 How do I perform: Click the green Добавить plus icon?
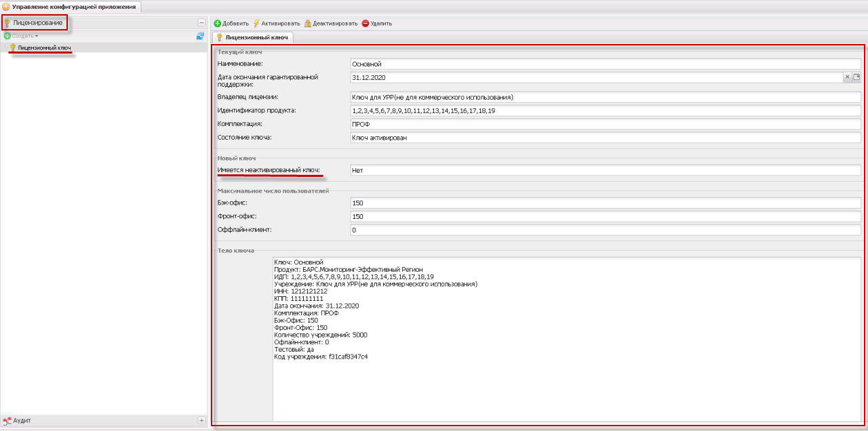click(x=218, y=23)
